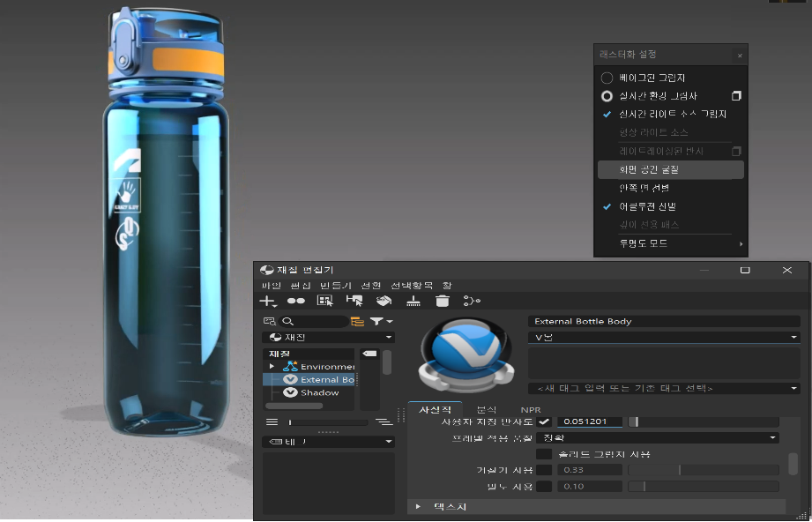
Task: Click the material editor title bar icon
Action: [x=266, y=270]
